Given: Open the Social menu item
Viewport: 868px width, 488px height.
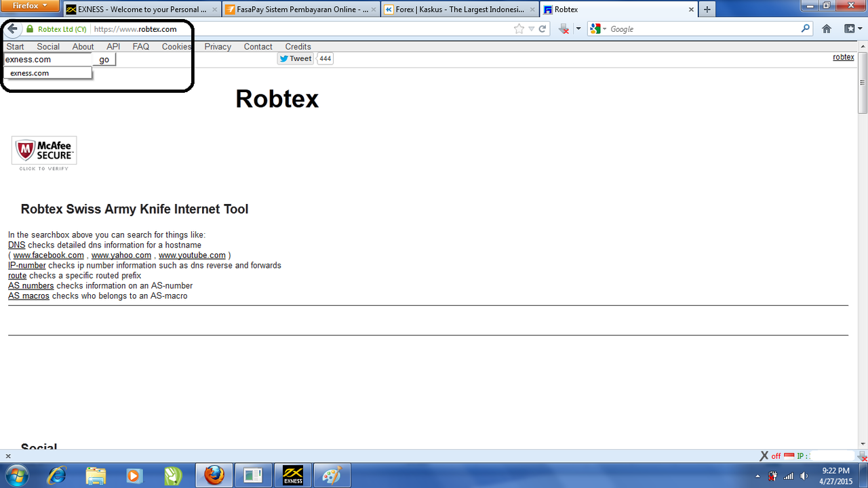Looking at the screenshot, I should pyautogui.click(x=48, y=47).
